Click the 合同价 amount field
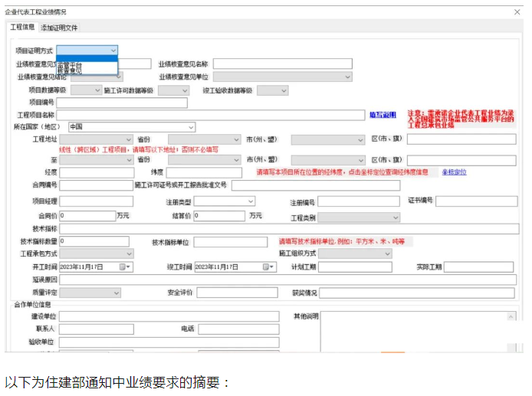The width and height of the screenshot is (532, 396). pos(87,216)
